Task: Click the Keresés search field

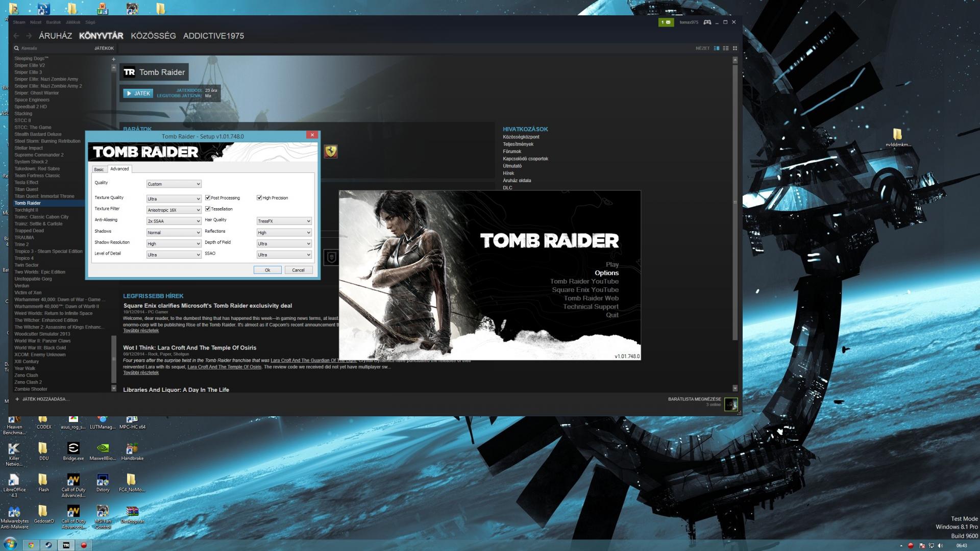Action: pos(54,48)
